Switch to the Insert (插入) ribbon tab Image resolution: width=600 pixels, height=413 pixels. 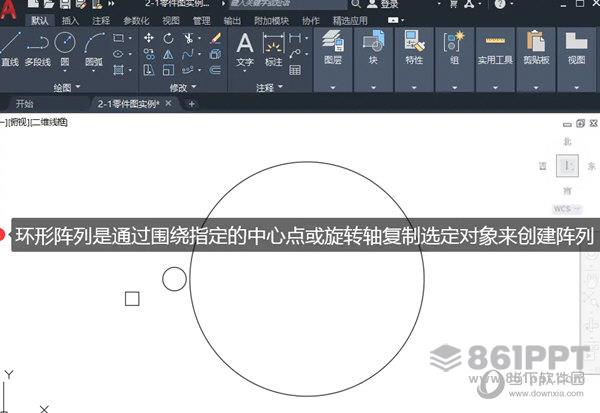pyautogui.click(x=70, y=20)
